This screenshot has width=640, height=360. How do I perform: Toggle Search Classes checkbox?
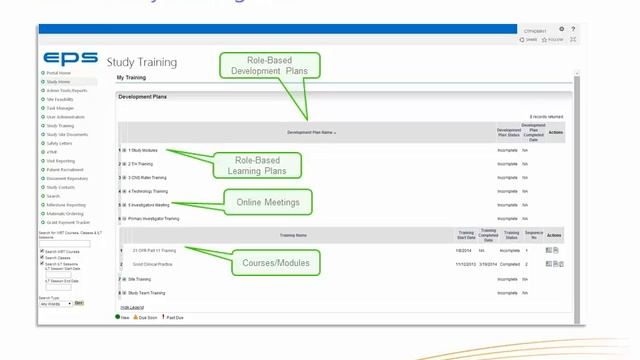pos(42,258)
